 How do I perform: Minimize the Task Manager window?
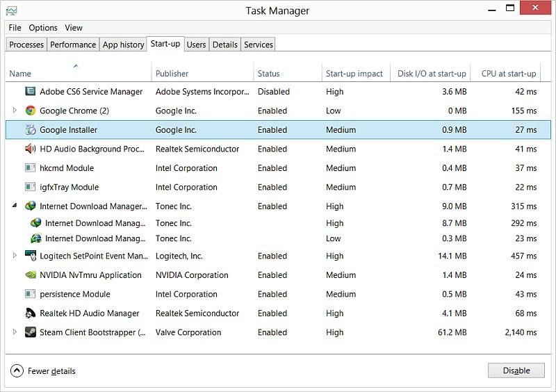(492, 8)
